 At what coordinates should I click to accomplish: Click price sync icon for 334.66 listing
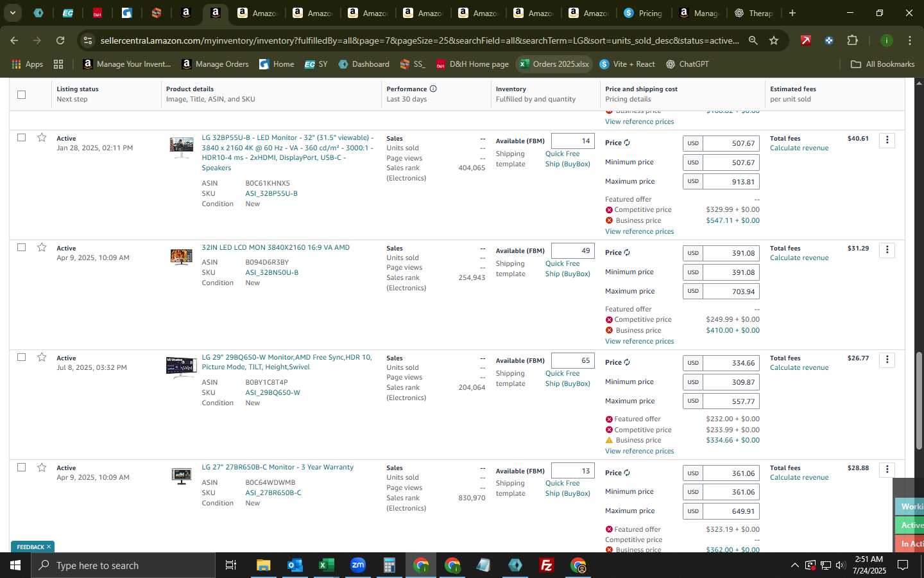[x=627, y=362]
